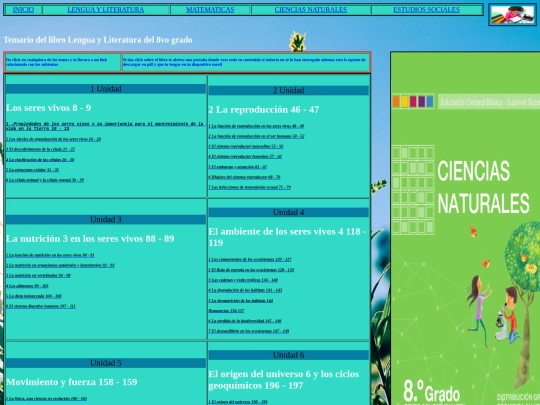
Task: Open 'La pérdida de la biodiversidad' link
Action: [245, 321]
